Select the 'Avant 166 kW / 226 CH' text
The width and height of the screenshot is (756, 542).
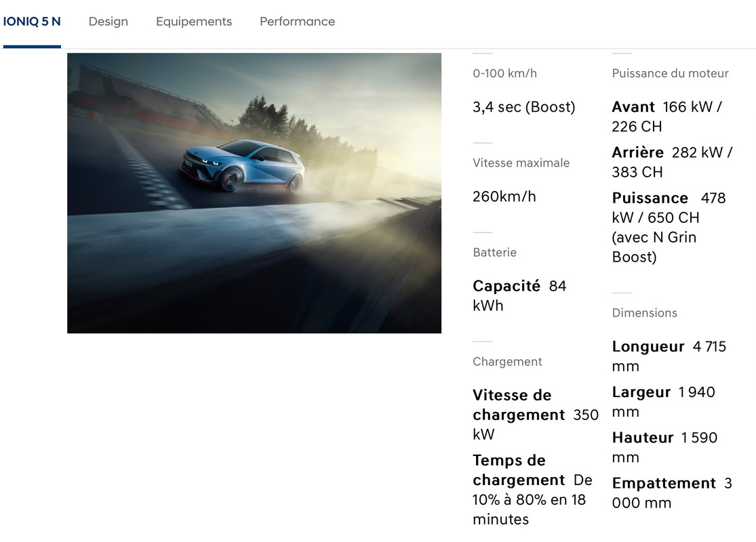[x=667, y=117]
